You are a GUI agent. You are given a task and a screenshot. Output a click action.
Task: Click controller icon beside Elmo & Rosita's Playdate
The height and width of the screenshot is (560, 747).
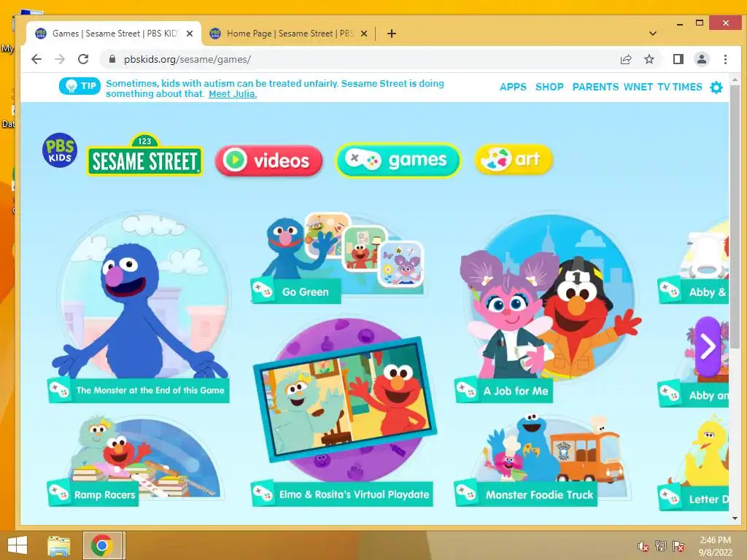click(263, 492)
